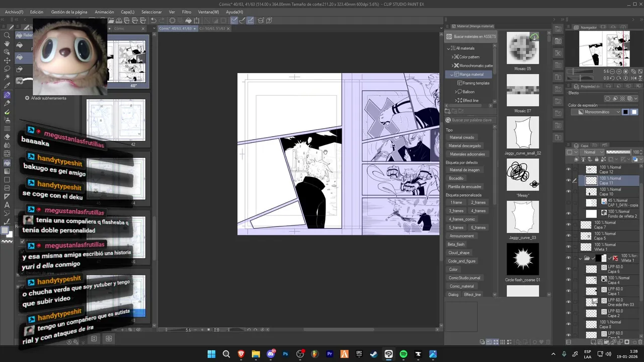Hide the Capa 11 layer
This screenshot has width=644, height=362.
569,180
